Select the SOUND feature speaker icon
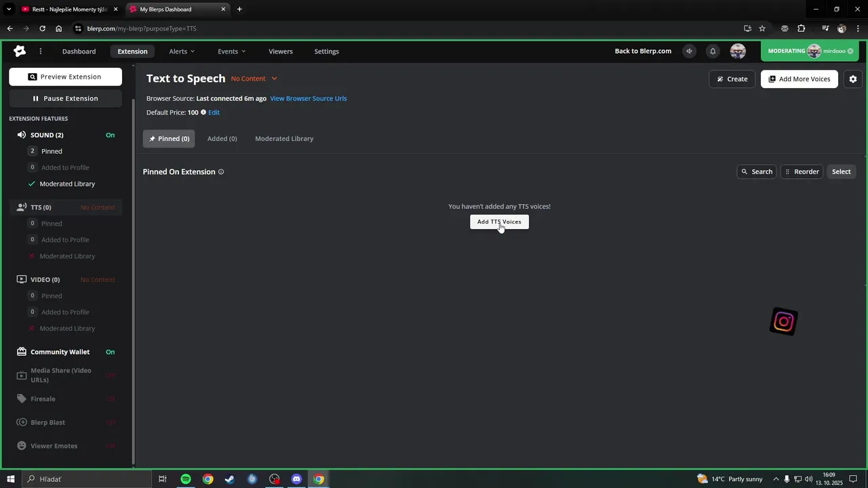The height and width of the screenshot is (488, 868). (x=22, y=135)
